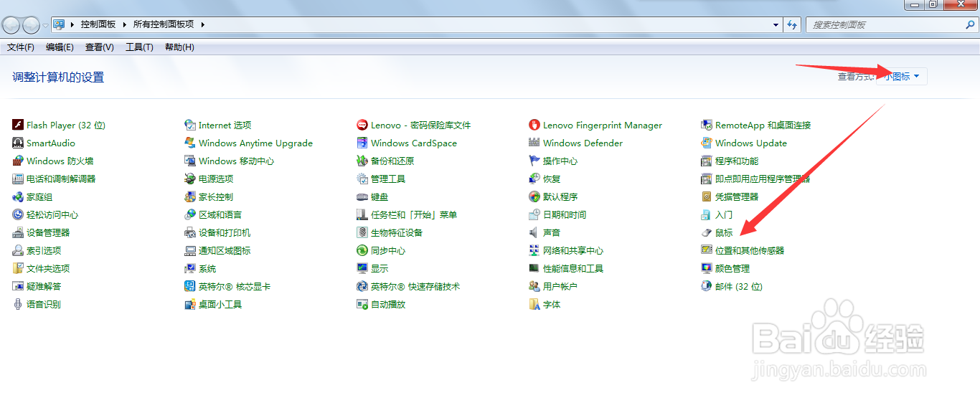Click the 日期和时间 link
Image resolution: width=980 pixels, height=403 pixels.
[565, 214]
